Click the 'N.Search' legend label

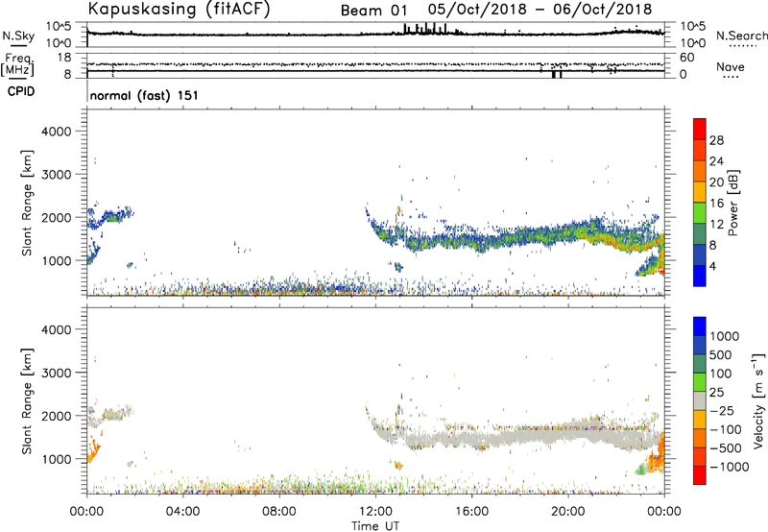pos(741,36)
